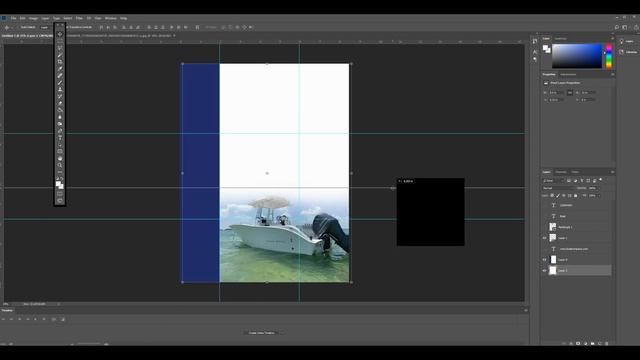
Task: Click the toolbar foreground color swatch
Action: [58, 184]
